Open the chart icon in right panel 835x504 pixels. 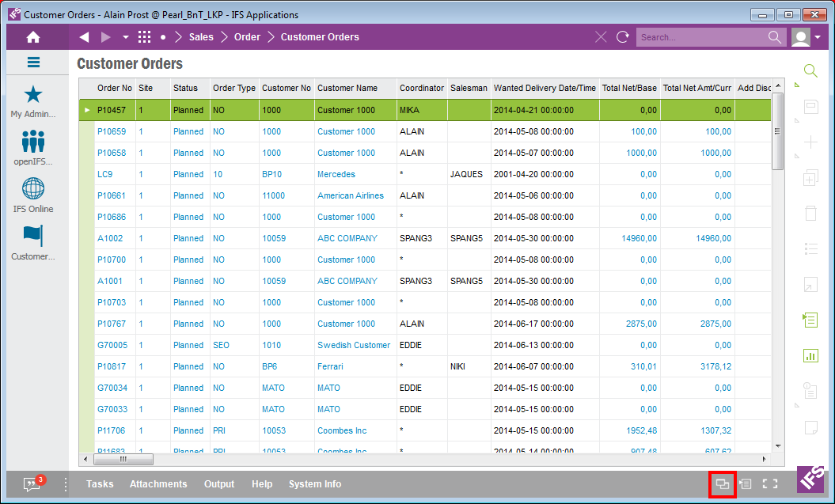pyautogui.click(x=810, y=355)
